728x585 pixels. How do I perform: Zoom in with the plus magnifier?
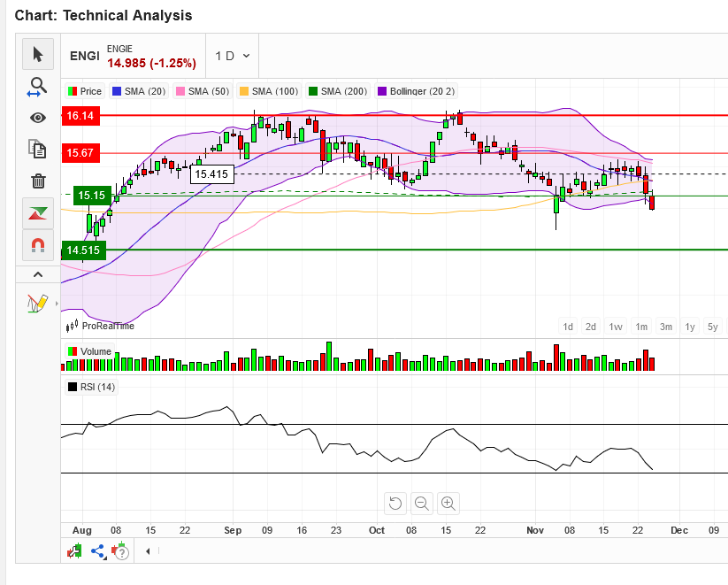pyautogui.click(x=448, y=504)
